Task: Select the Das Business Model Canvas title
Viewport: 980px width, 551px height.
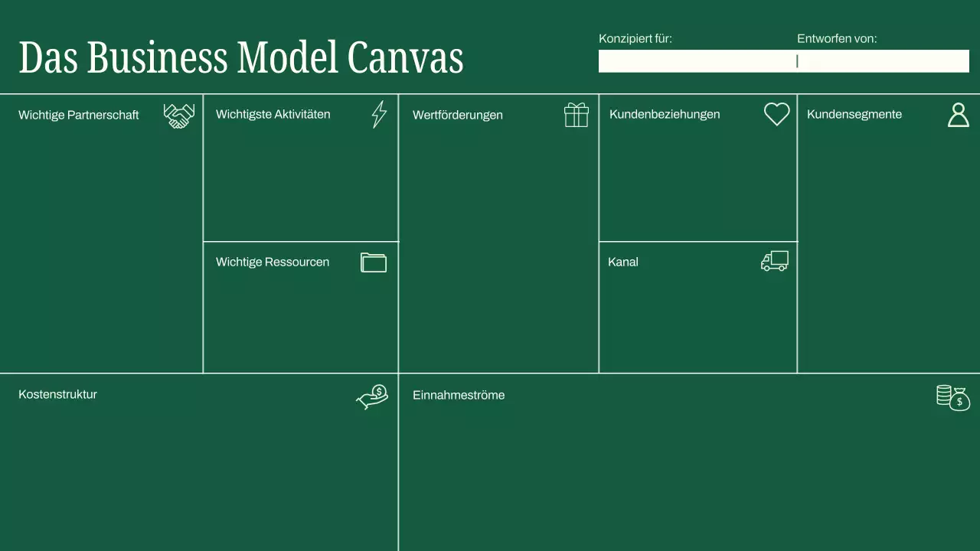Action: (x=241, y=57)
